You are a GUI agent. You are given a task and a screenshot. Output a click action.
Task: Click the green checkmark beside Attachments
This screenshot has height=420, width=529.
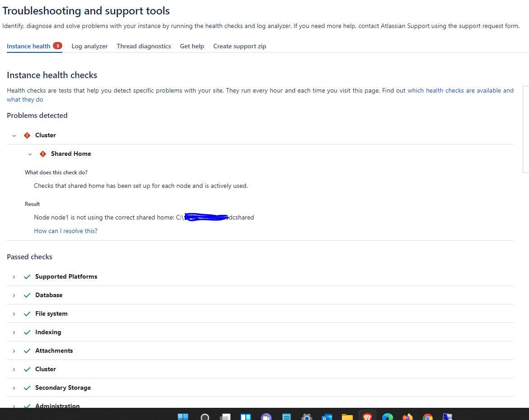click(x=27, y=351)
